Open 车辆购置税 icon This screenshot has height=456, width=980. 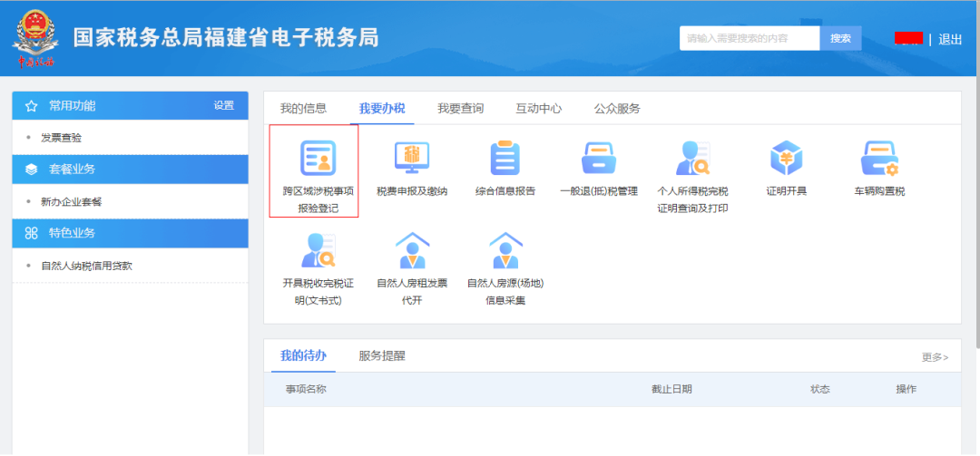879,158
